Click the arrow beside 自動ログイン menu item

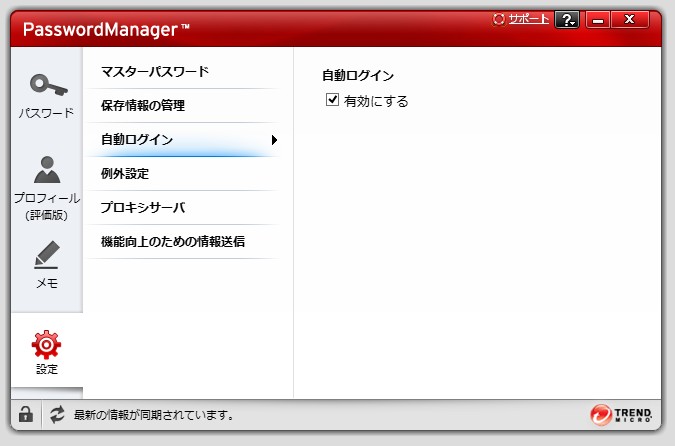click(x=274, y=140)
